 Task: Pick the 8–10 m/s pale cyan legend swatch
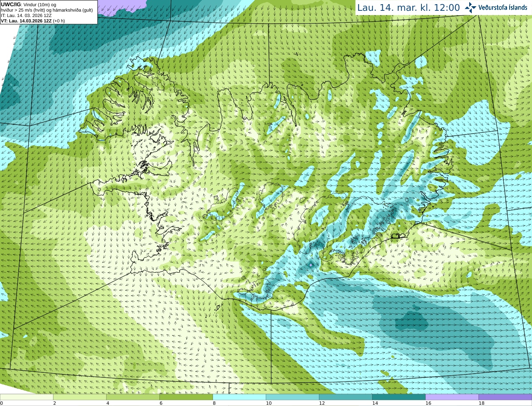pyautogui.click(x=239, y=397)
